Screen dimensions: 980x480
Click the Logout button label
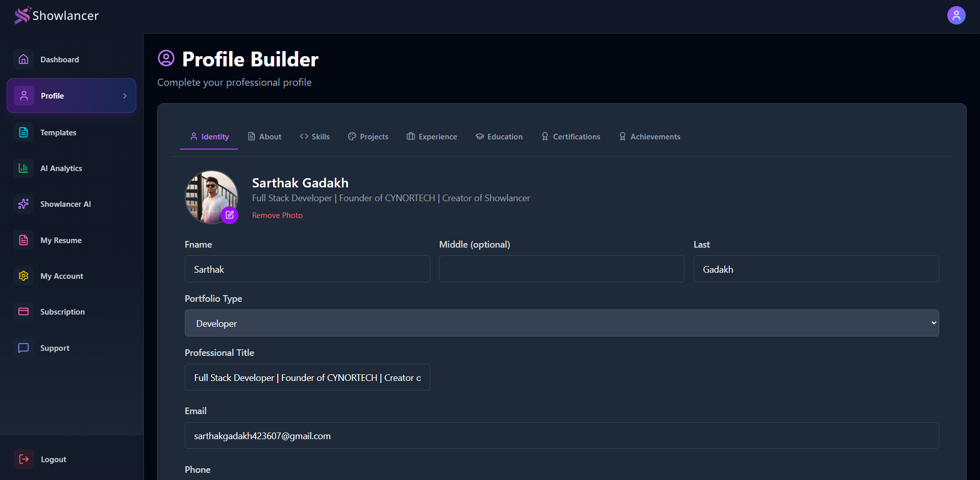[x=54, y=460]
